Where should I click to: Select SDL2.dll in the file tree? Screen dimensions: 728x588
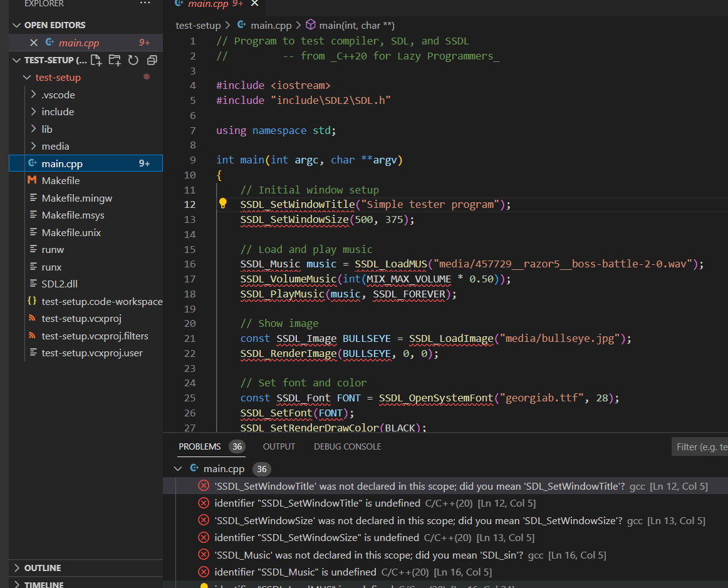coord(60,284)
